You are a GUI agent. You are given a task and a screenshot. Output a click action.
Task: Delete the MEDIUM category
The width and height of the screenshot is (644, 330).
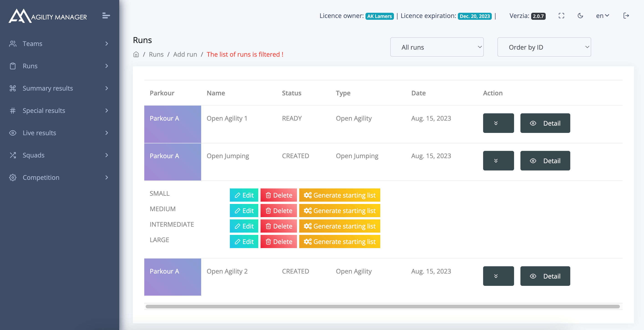pos(278,211)
